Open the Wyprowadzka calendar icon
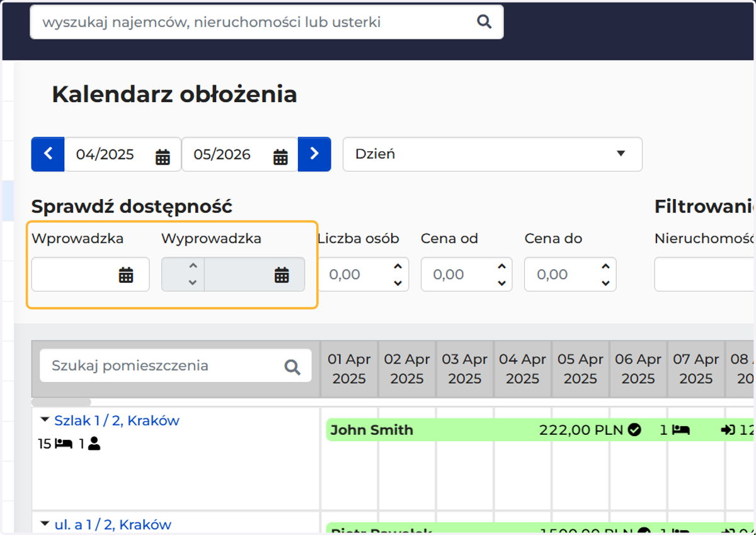This screenshot has width=756, height=535. 282,274
